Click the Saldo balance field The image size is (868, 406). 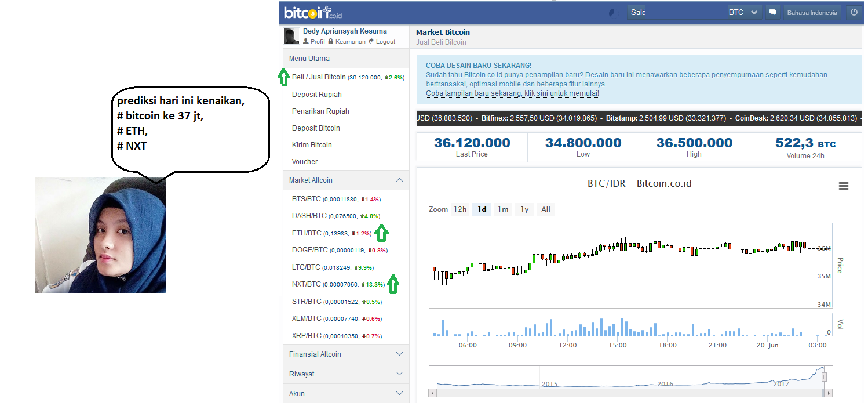click(676, 12)
